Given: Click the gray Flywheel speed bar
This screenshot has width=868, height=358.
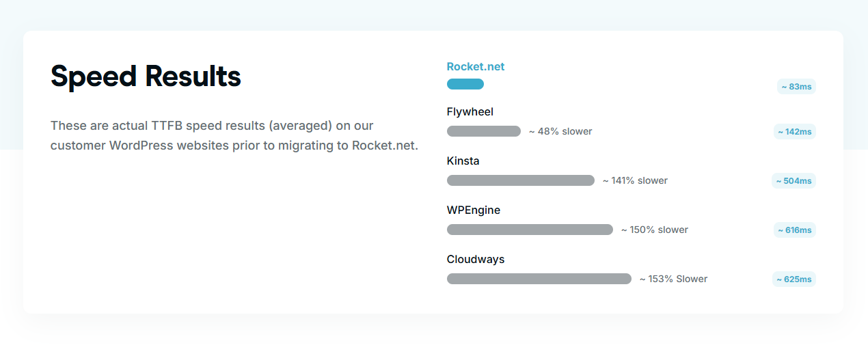Looking at the screenshot, I should (484, 131).
